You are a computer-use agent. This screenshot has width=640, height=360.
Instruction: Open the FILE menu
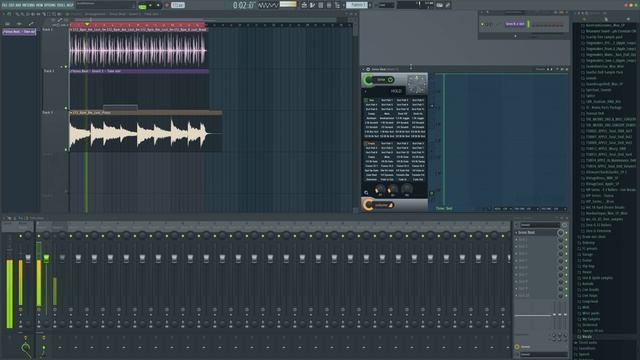pos(4,5)
